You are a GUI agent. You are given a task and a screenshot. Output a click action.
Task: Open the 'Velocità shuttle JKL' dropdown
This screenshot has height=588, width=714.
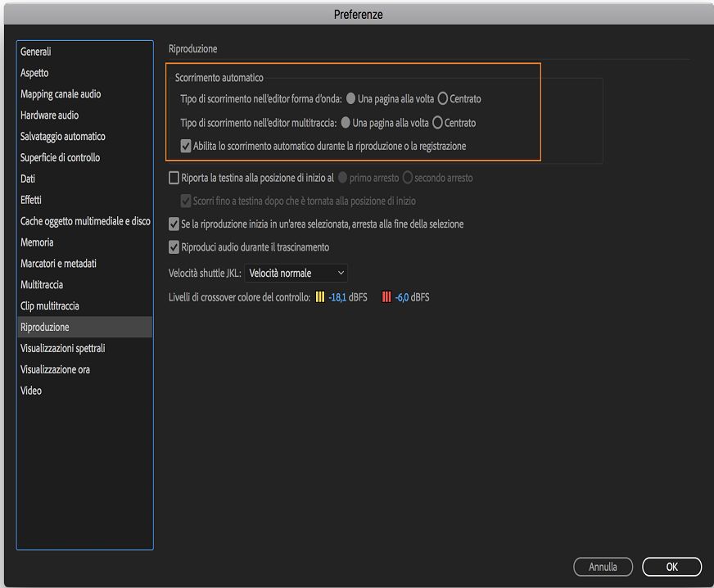[x=296, y=273]
